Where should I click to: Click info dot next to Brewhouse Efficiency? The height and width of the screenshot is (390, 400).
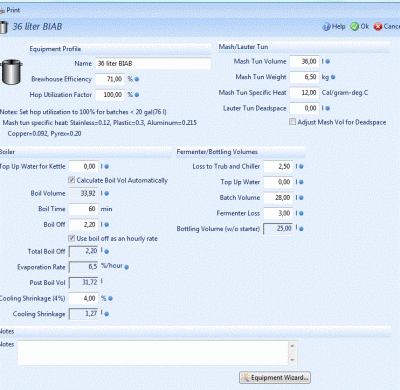click(x=137, y=79)
